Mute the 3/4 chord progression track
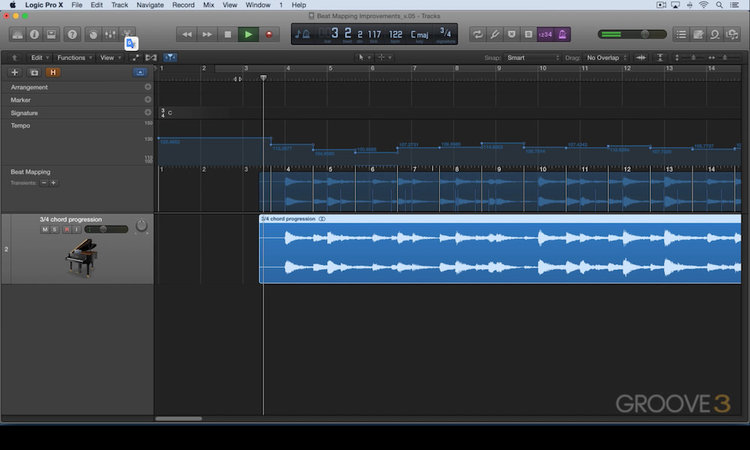This screenshot has height=450, width=750. point(45,230)
